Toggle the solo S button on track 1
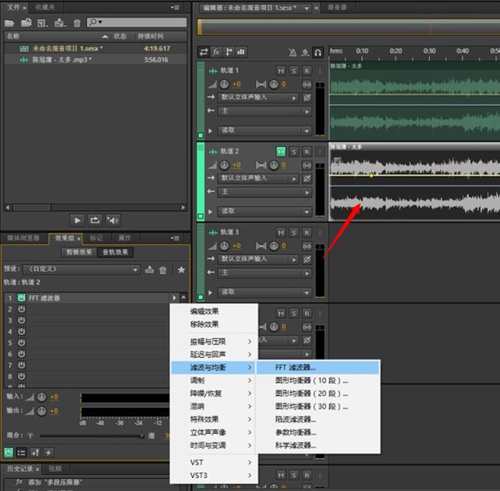The width and height of the screenshot is (500, 491). coord(294,71)
